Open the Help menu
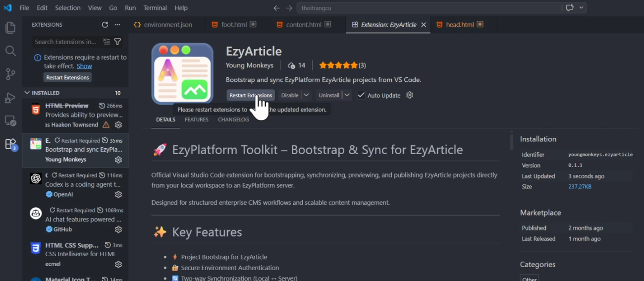Viewport: 644px width, 281px height. tap(181, 8)
